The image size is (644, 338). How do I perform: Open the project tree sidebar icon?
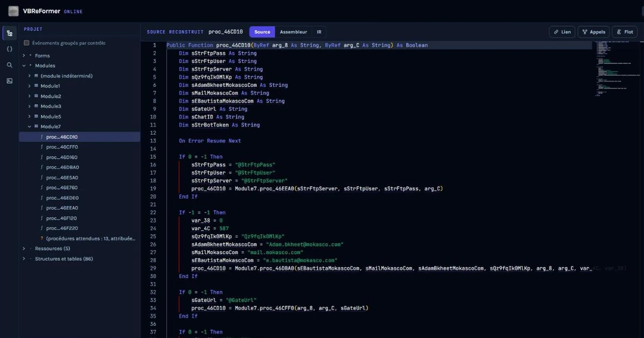coord(10,33)
